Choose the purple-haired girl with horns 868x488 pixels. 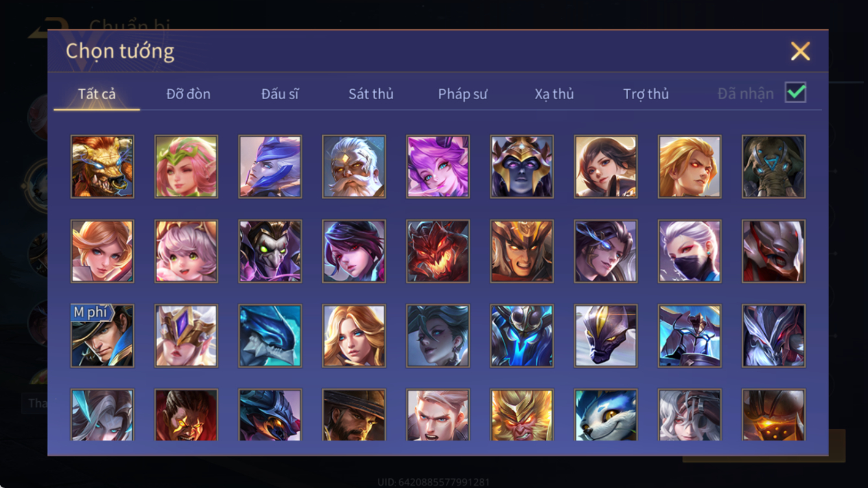(x=438, y=167)
